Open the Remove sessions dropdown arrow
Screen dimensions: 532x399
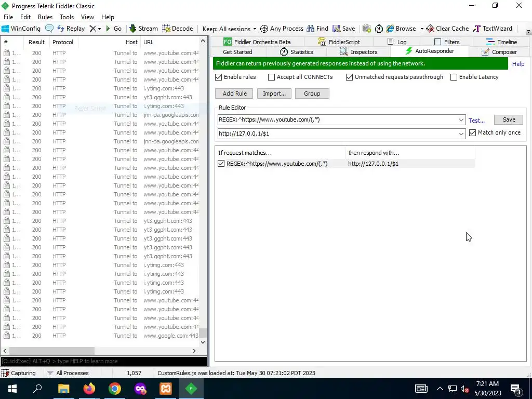point(99,29)
